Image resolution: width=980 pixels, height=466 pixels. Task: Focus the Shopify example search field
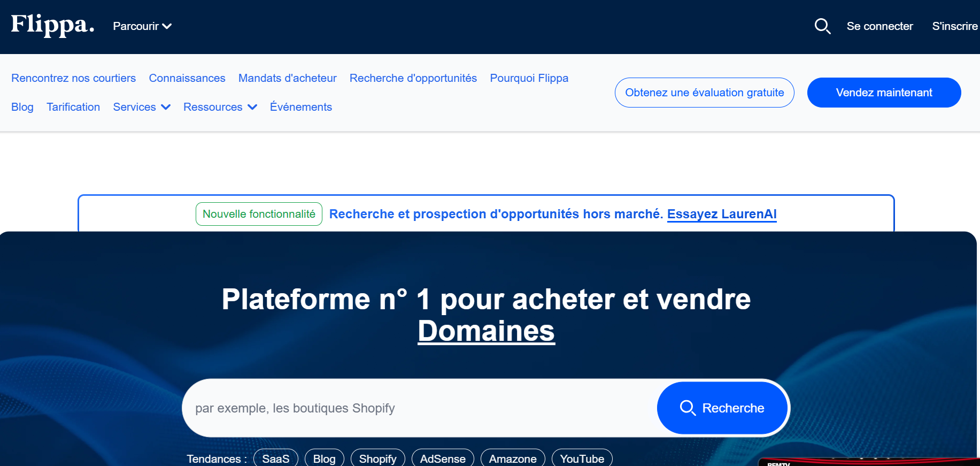pos(420,408)
